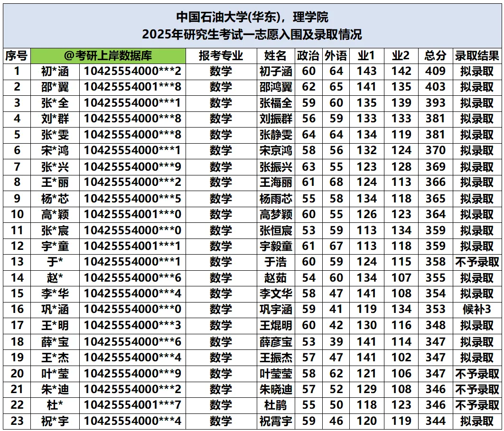Click the name 张福全

click(276, 103)
